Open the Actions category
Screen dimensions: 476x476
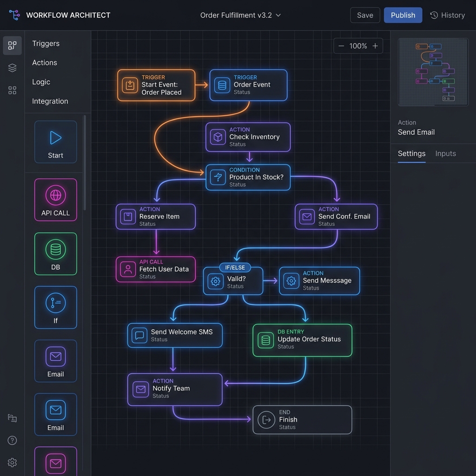click(x=45, y=63)
